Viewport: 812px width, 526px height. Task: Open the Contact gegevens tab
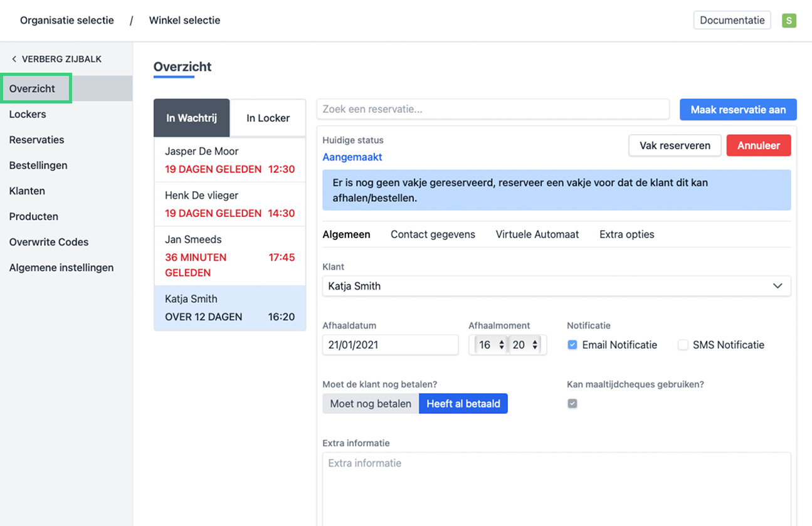(433, 234)
